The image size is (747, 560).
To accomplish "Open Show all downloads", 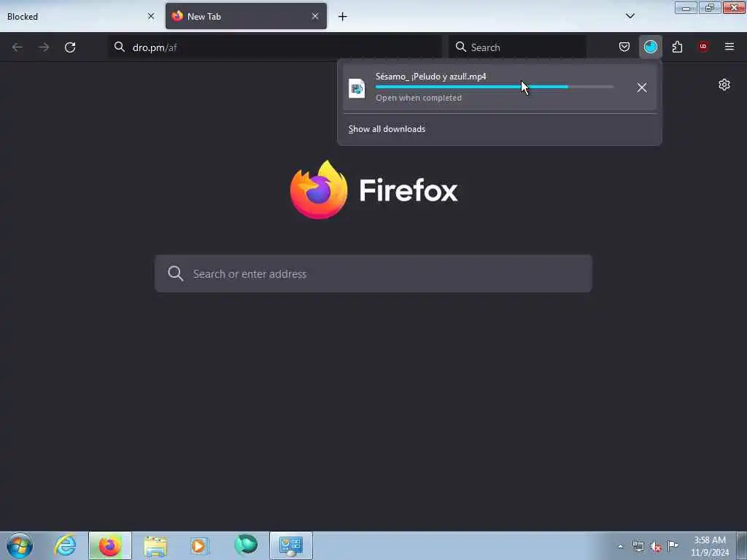I will [387, 129].
